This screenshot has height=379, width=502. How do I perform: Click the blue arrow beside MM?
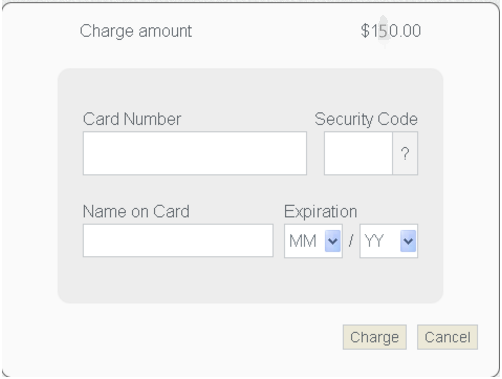click(x=333, y=241)
